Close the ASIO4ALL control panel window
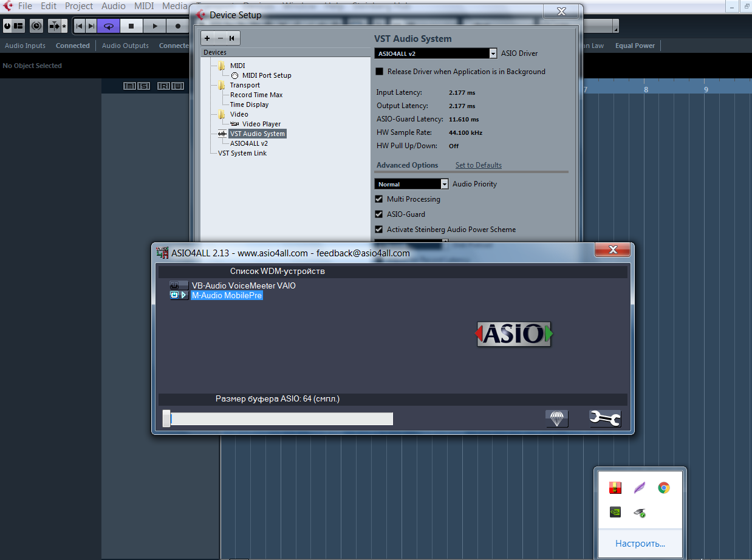Image resolution: width=752 pixels, height=560 pixels. tap(614, 250)
